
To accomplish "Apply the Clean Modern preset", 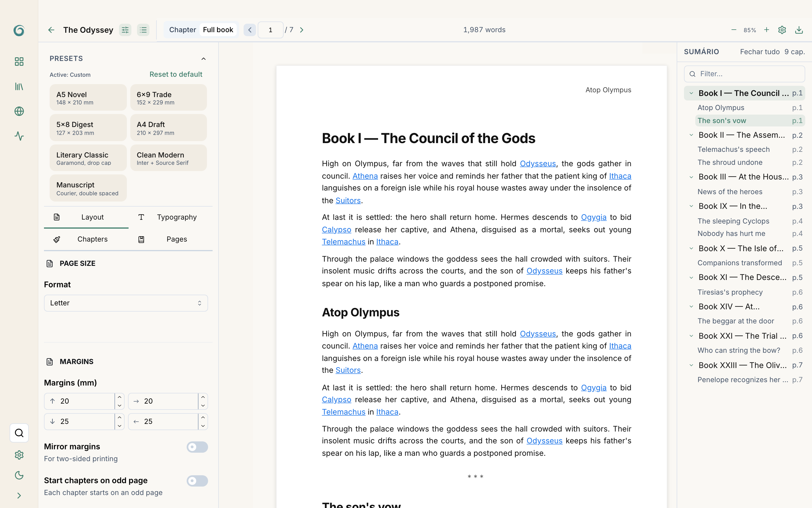I will 168,158.
